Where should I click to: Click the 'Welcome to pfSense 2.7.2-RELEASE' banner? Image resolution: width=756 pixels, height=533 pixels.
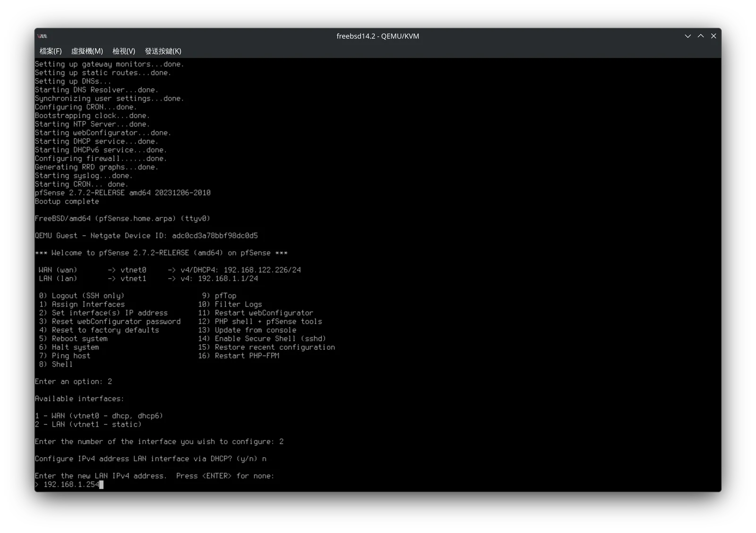click(x=161, y=253)
